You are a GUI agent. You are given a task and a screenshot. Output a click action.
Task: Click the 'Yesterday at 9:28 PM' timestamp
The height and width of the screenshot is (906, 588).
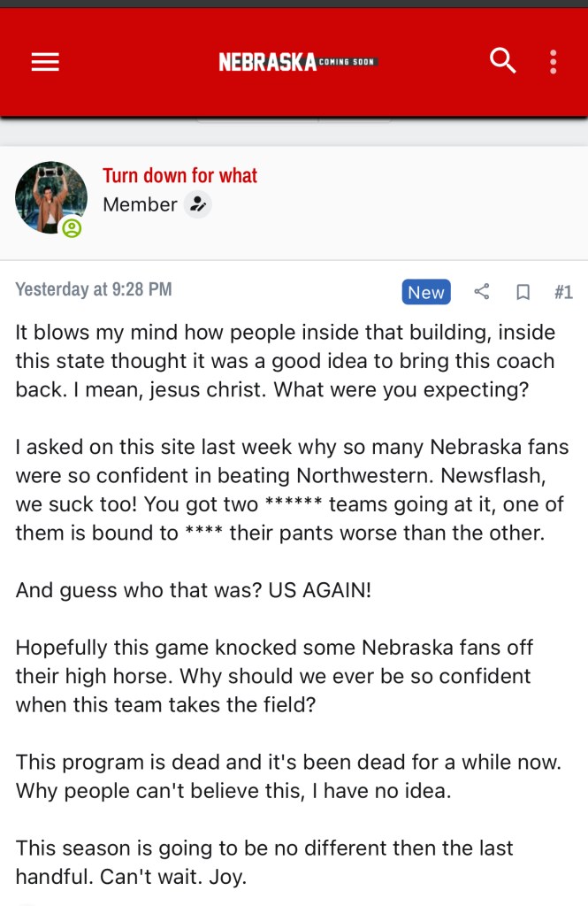click(x=94, y=289)
